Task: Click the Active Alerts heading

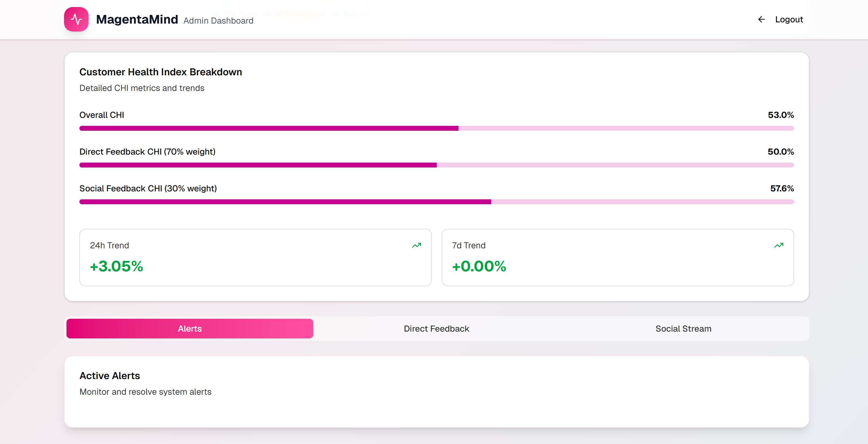Action: [x=109, y=376]
